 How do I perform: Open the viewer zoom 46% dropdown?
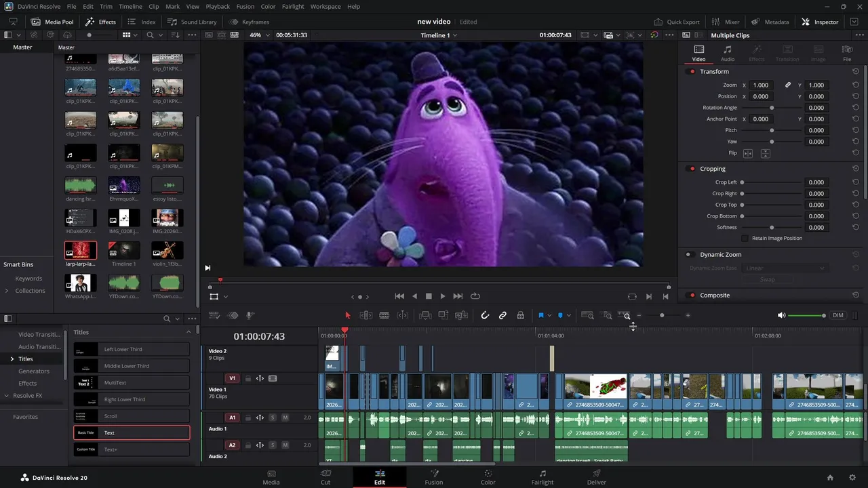[x=258, y=35]
